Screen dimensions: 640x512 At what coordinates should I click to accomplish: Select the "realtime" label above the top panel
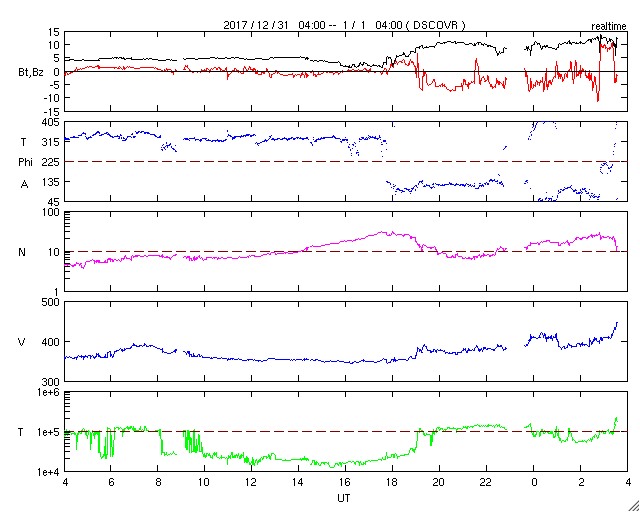609,27
